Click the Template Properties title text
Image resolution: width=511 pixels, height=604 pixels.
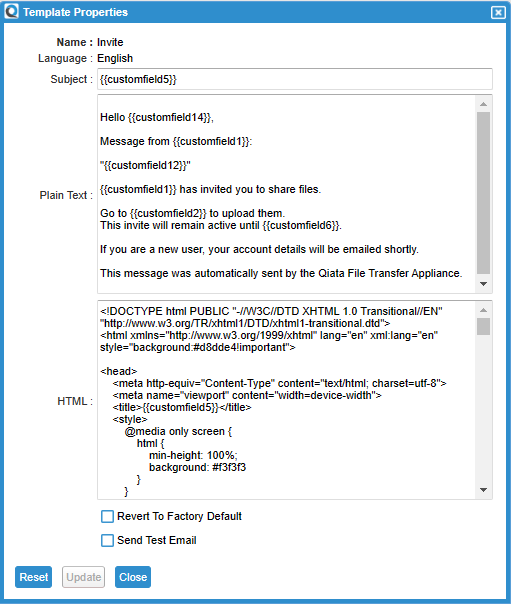pos(75,12)
